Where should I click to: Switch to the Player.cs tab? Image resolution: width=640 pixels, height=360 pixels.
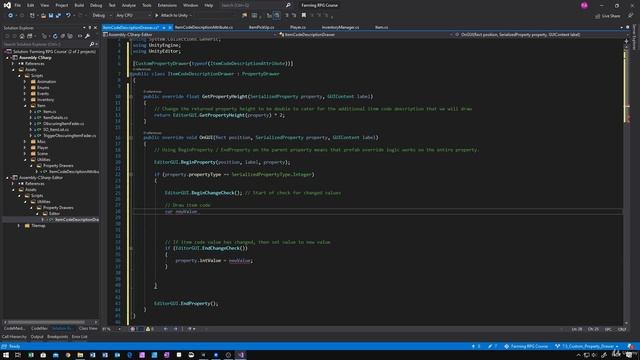pos(298,27)
